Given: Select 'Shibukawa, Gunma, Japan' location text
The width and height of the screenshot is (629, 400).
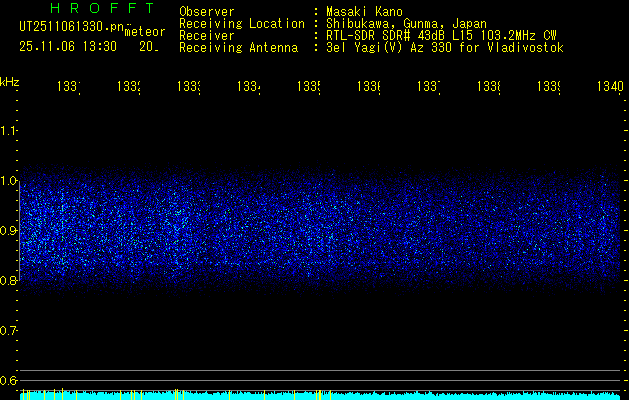Looking at the screenshot, I should (x=406, y=24).
